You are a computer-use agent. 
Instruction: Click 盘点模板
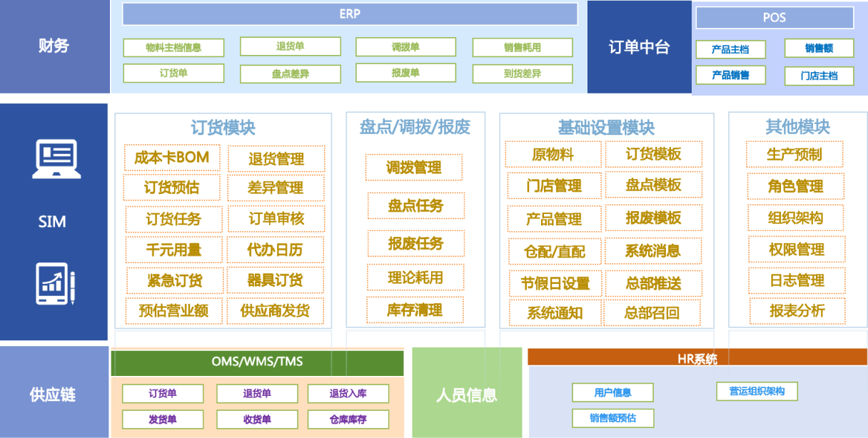654,185
